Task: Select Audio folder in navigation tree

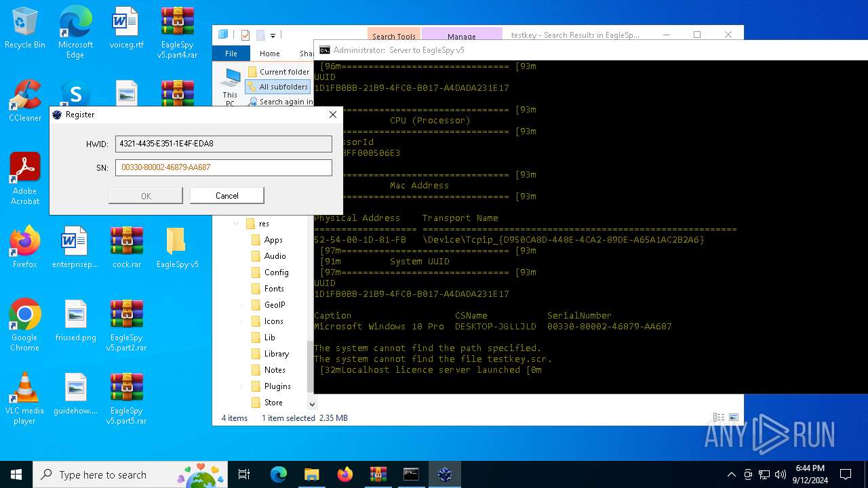Action: 268,256
